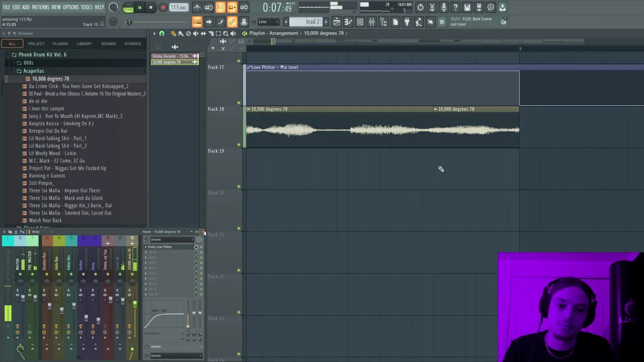
Task: Click the undo history icon
Action: coord(420,8)
